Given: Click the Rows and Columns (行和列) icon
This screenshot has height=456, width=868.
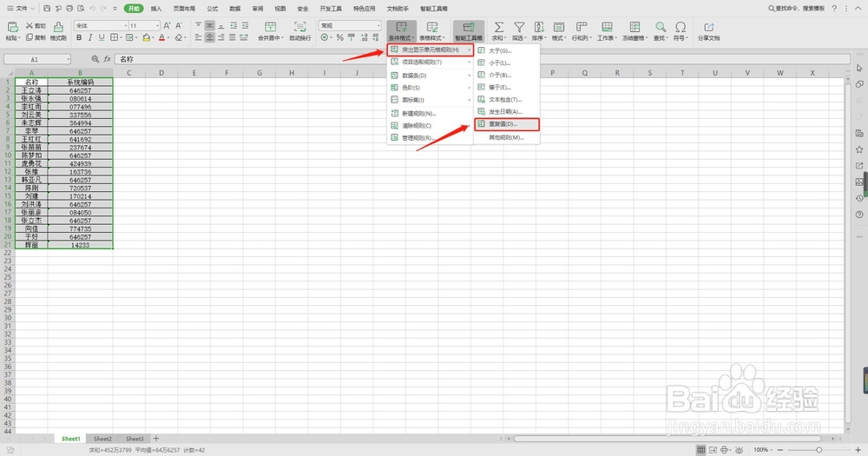Looking at the screenshot, I should [582, 27].
